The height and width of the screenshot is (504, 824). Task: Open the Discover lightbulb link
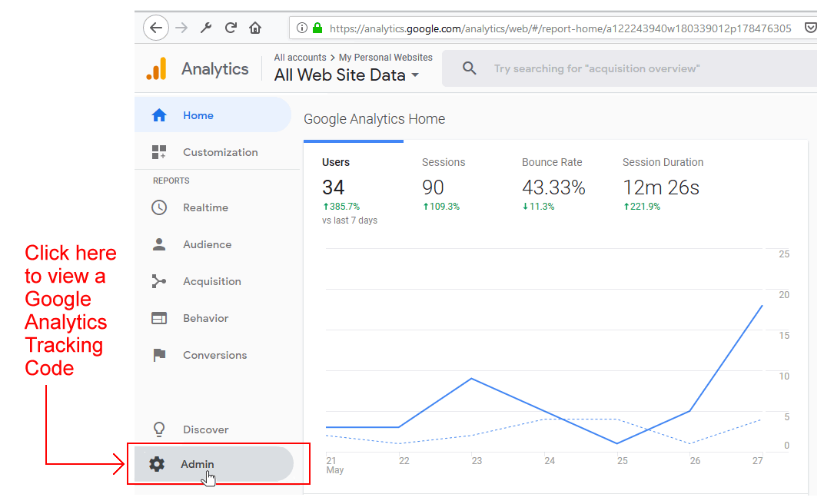(205, 429)
